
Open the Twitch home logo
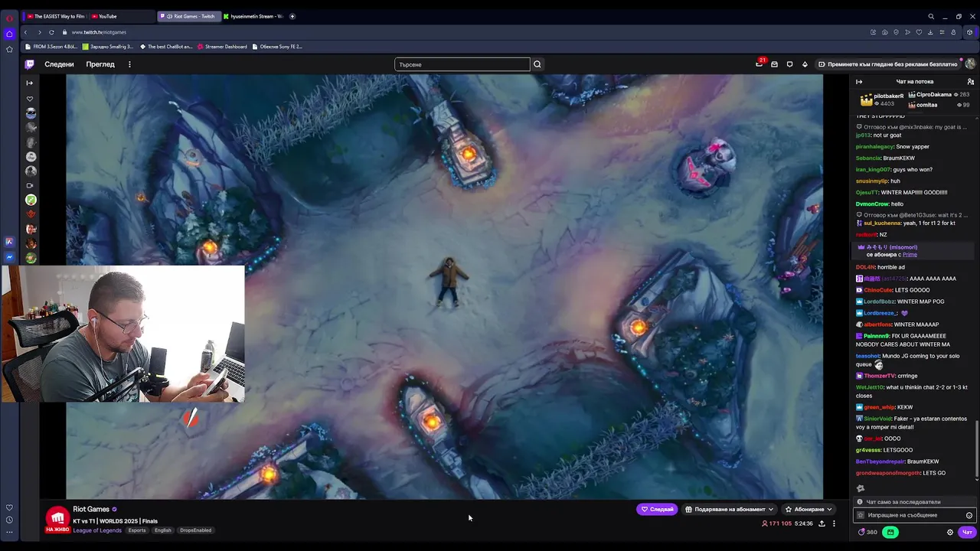coord(29,64)
